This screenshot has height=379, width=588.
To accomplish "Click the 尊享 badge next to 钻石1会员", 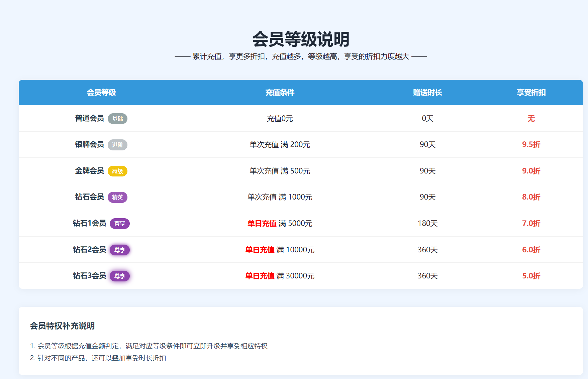I will click(119, 224).
